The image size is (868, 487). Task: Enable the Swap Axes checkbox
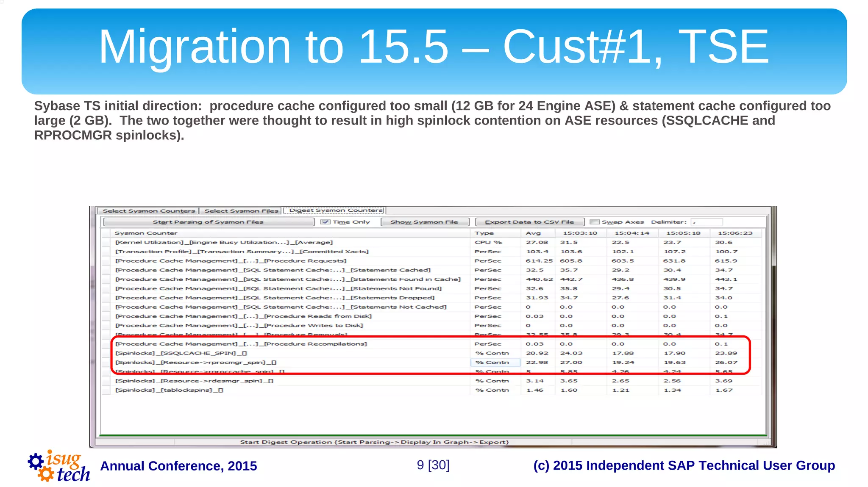pyautogui.click(x=595, y=222)
